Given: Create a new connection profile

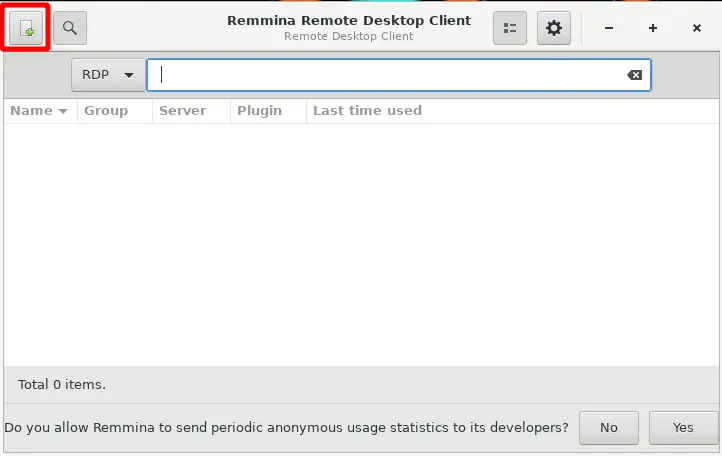Looking at the screenshot, I should tap(26, 28).
